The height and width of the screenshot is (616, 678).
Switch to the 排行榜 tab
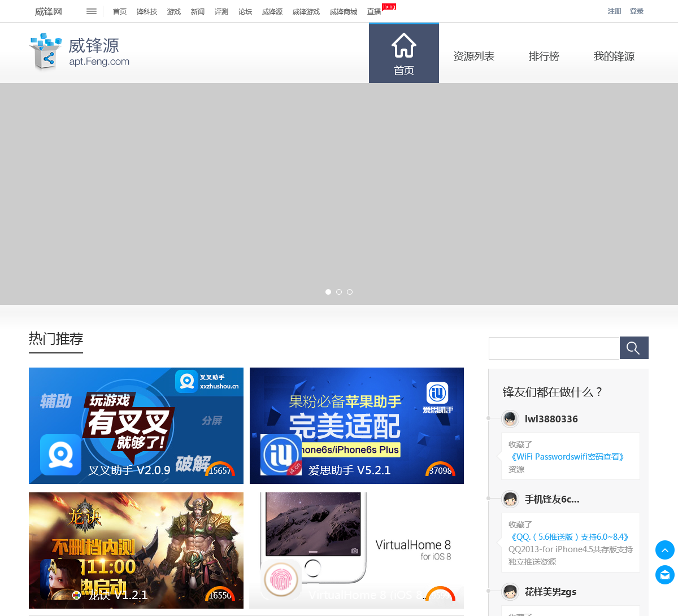pyautogui.click(x=544, y=56)
